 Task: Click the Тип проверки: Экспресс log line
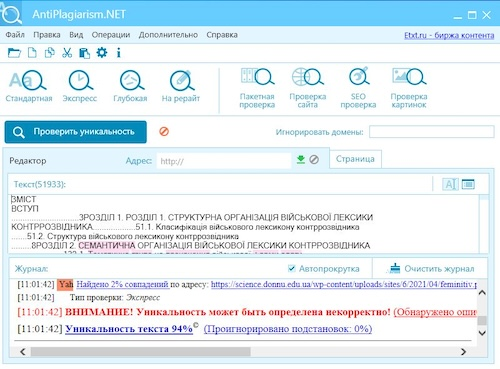pyautogui.click(x=115, y=297)
